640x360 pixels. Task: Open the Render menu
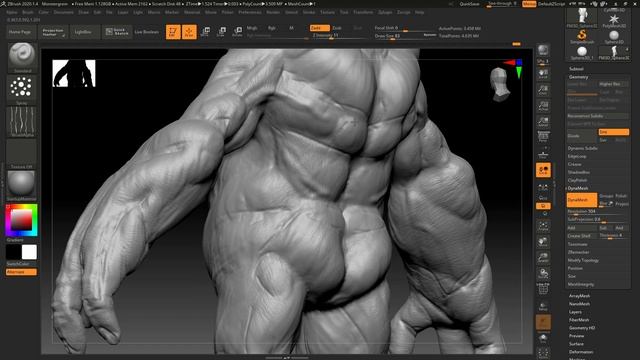pyautogui.click(x=273, y=12)
